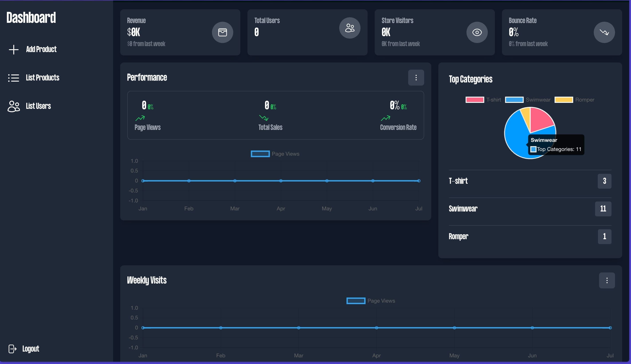The width and height of the screenshot is (631, 364).
Task: Click the users icon on Total Users card
Action: tap(349, 28)
